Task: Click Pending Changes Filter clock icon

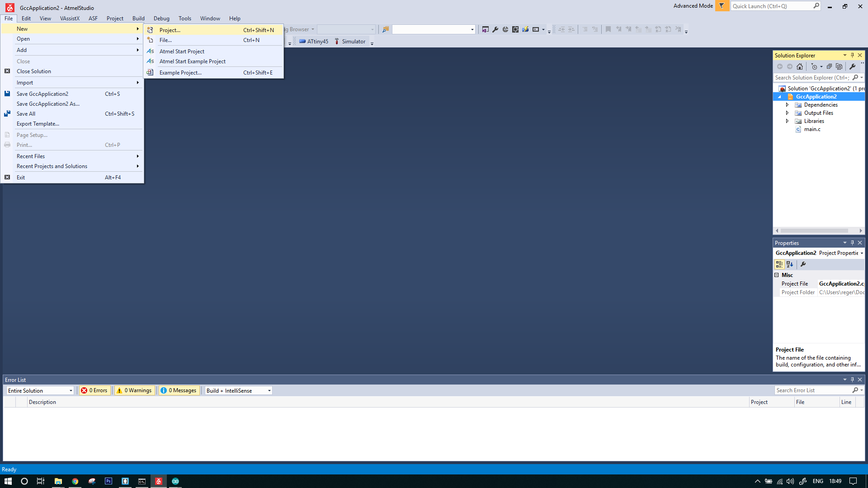Action: click(x=814, y=66)
